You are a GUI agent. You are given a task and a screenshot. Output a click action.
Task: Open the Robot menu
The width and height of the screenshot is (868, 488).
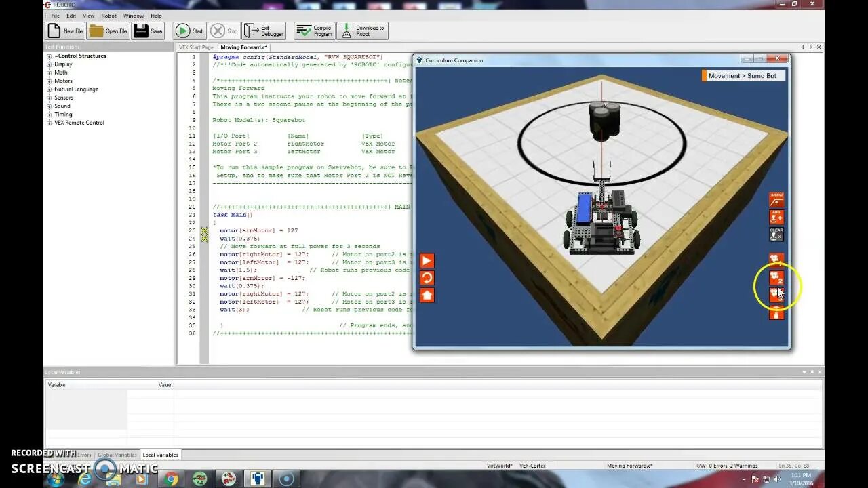point(108,16)
